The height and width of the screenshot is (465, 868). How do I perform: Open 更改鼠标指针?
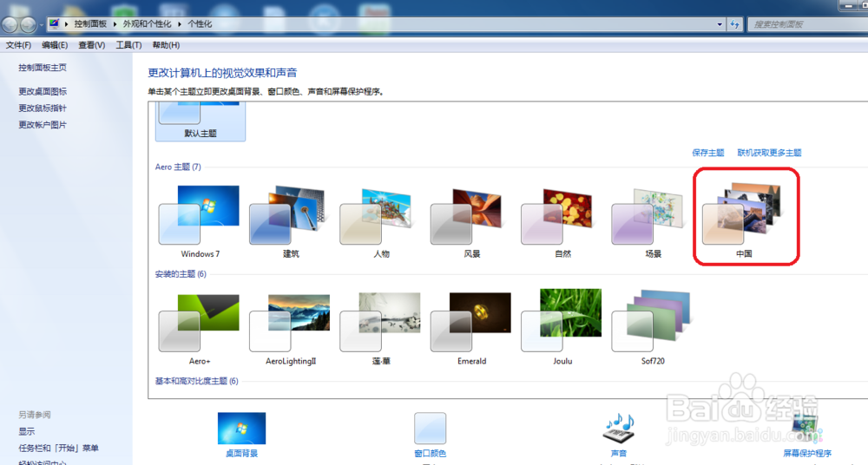(43, 108)
